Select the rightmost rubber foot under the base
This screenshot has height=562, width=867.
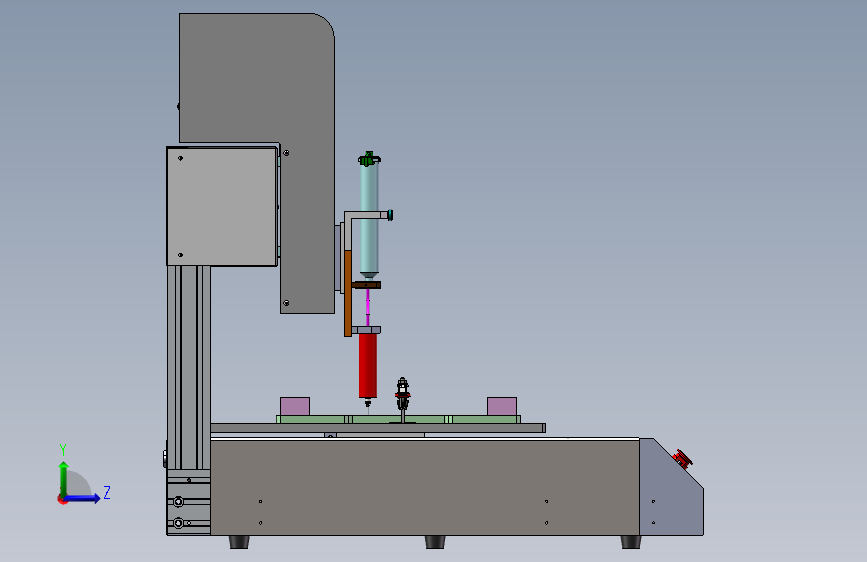[x=630, y=542]
